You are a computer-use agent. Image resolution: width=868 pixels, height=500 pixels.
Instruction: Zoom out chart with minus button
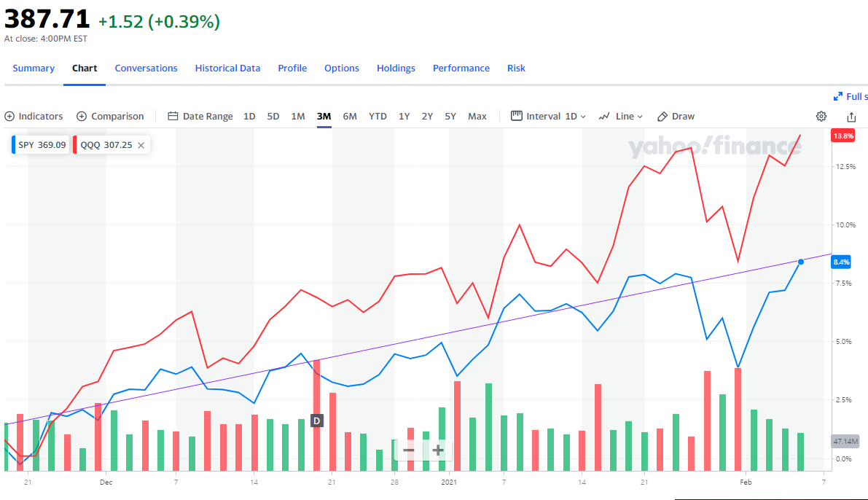pos(409,450)
